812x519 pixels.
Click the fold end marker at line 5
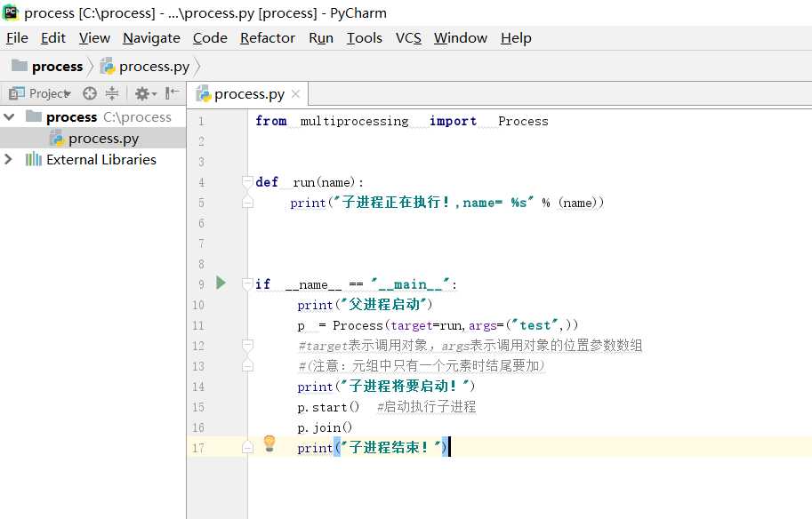(247, 203)
